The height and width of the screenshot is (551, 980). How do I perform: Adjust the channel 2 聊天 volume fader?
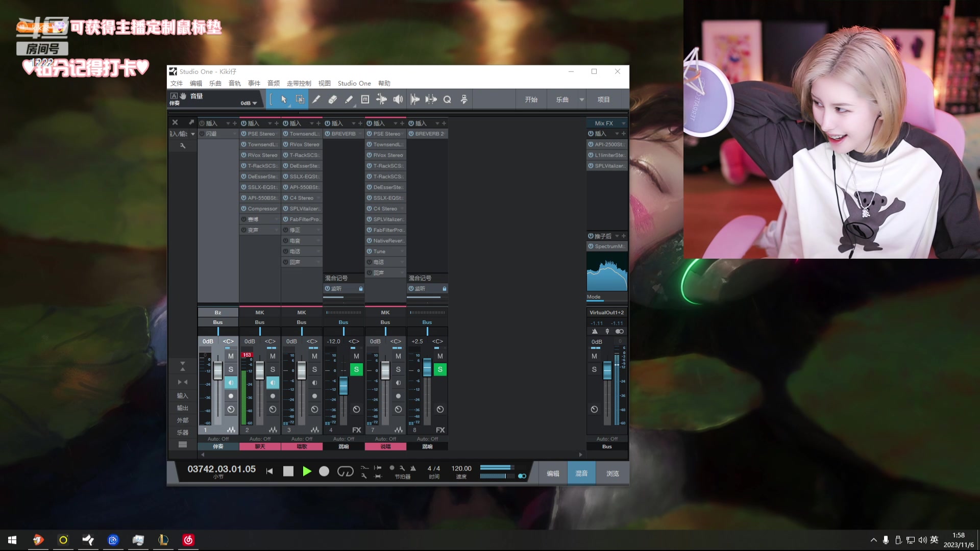click(260, 370)
